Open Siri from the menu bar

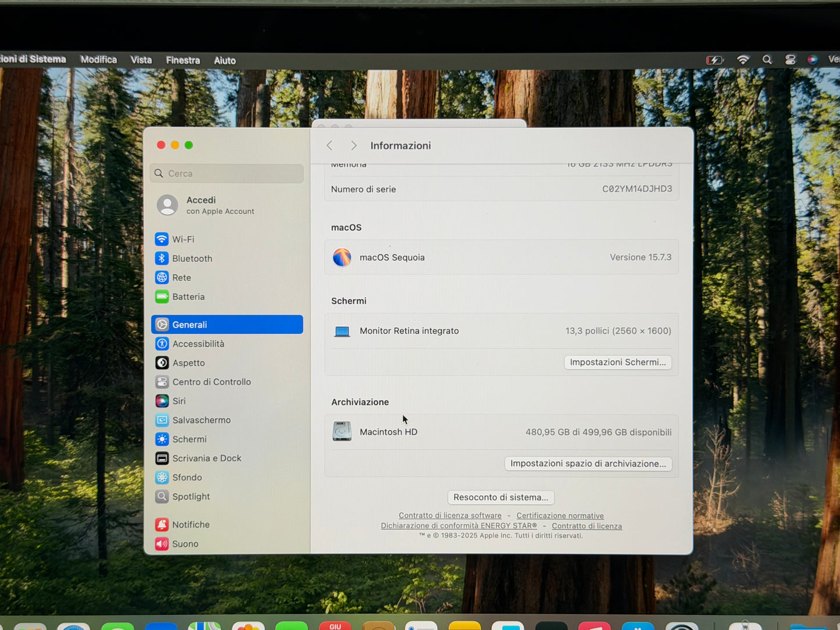tap(812, 60)
